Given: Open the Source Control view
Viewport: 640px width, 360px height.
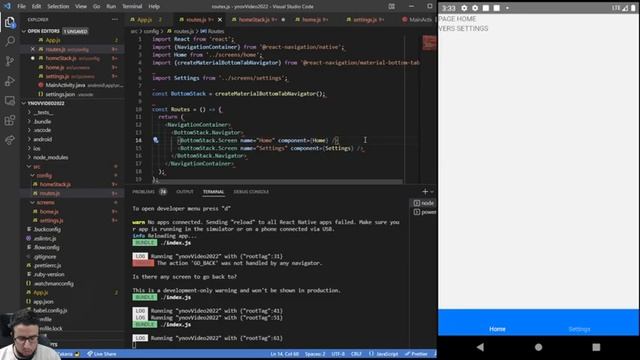Looking at the screenshot, I should [10, 61].
